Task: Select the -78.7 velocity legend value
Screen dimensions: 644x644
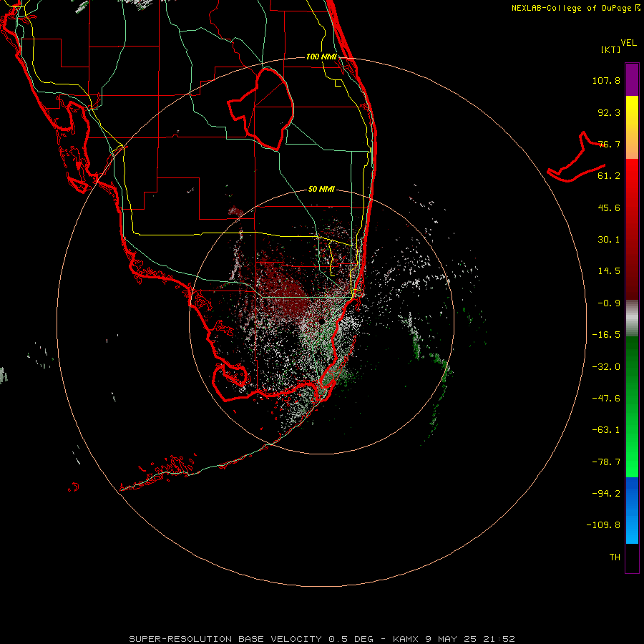Action: tap(606, 462)
